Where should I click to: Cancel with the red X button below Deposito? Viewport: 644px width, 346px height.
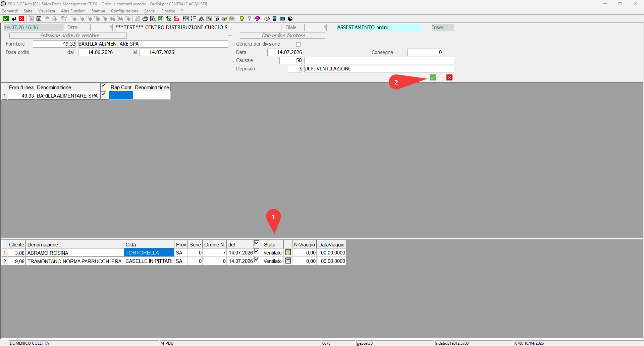(x=449, y=77)
